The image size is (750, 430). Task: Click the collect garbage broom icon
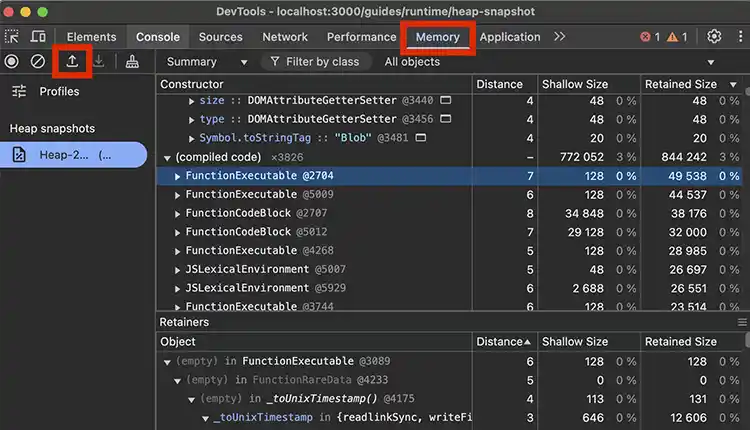coord(132,62)
